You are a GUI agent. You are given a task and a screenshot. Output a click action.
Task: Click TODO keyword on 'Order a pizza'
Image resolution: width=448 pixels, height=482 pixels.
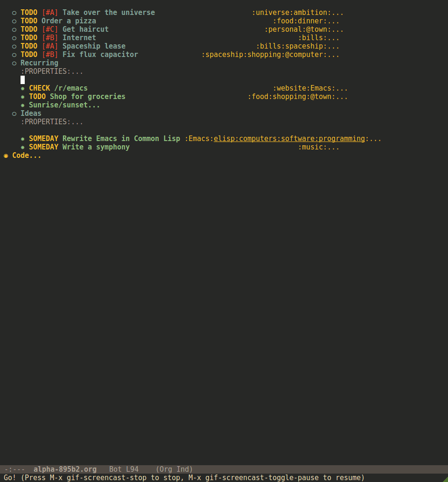coord(29,21)
